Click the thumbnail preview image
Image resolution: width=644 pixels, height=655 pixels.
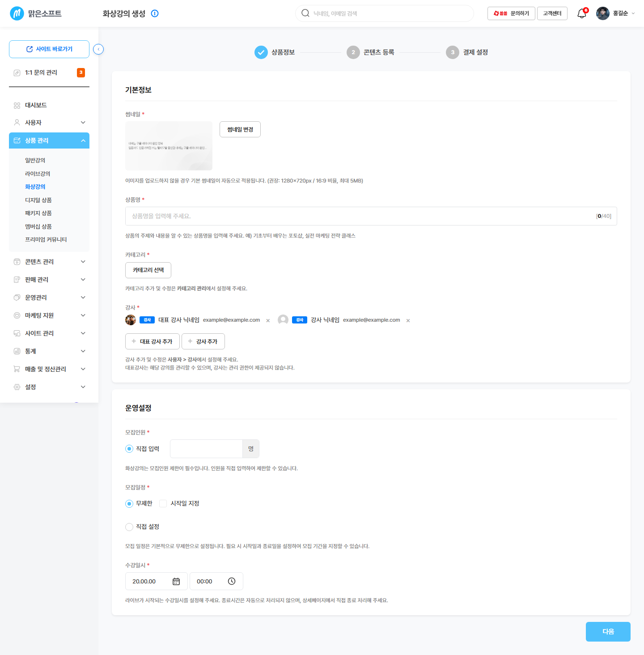tap(169, 146)
